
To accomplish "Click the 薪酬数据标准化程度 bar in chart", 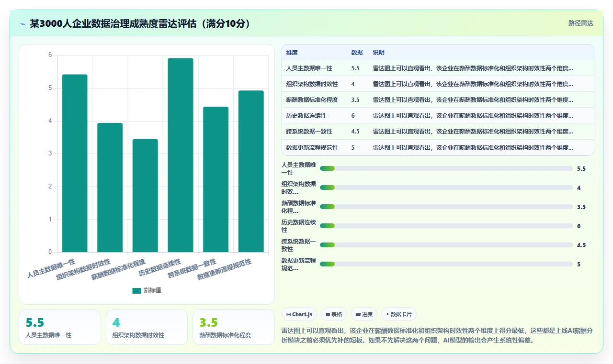I will pos(145,196).
